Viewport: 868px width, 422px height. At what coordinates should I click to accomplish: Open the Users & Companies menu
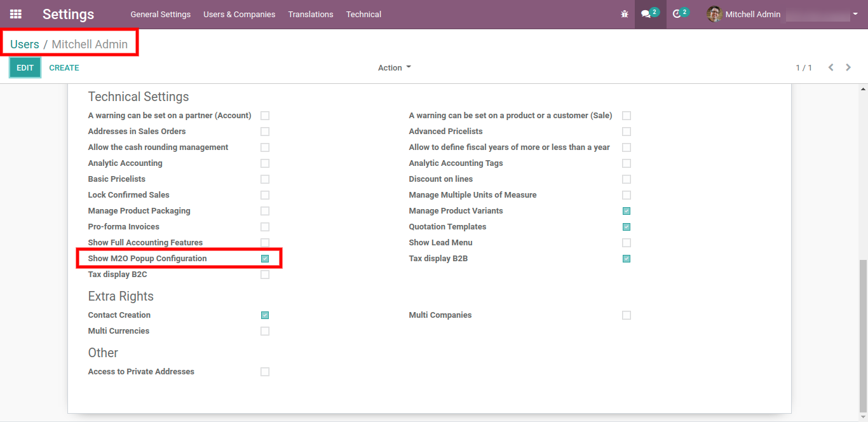(239, 14)
